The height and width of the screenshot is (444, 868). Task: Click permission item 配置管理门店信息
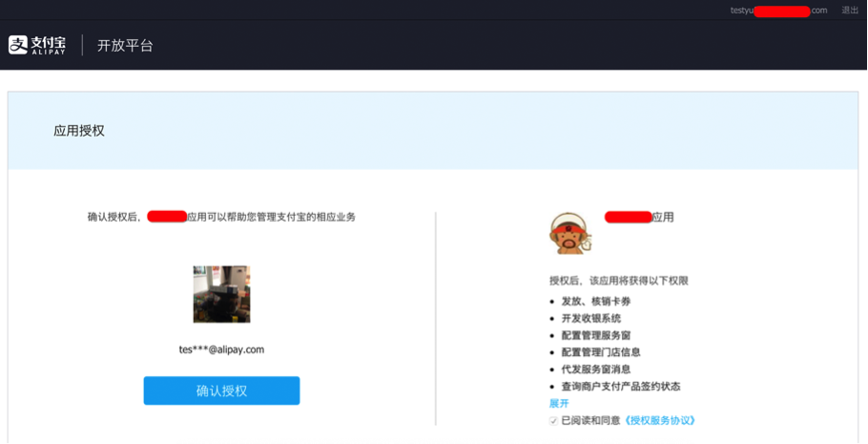[x=601, y=352]
